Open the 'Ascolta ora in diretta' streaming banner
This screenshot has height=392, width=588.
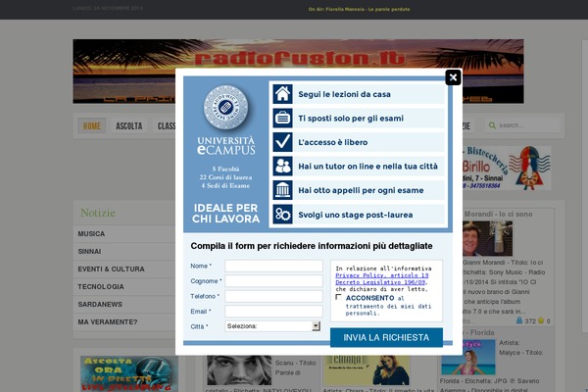[x=129, y=374]
